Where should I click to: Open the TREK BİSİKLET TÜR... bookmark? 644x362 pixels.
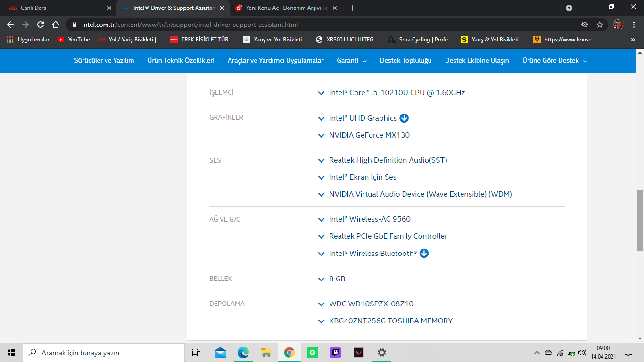(x=202, y=40)
